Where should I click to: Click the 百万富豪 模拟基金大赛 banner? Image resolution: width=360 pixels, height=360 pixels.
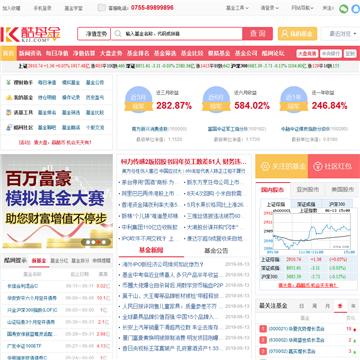pyautogui.click(x=57, y=201)
